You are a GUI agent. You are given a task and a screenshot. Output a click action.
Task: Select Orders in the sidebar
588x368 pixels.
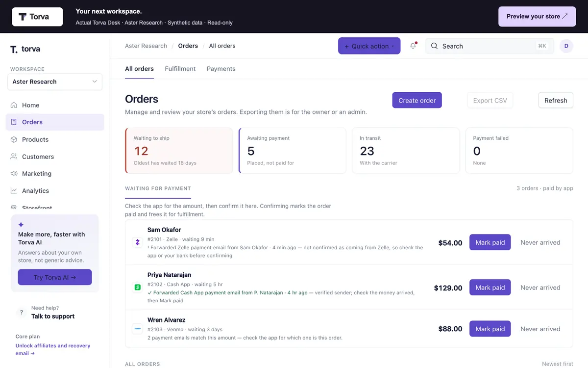pyautogui.click(x=55, y=122)
